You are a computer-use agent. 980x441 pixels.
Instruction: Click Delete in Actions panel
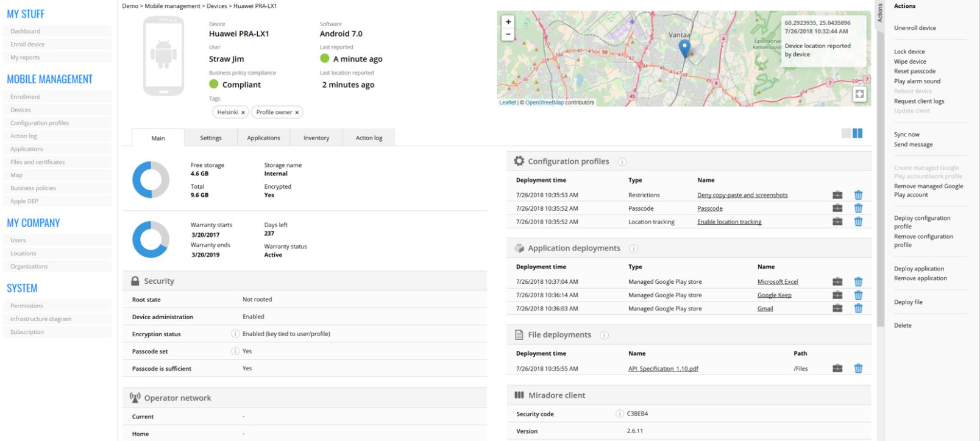tap(903, 325)
